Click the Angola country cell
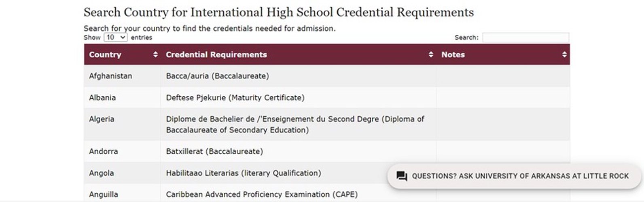The width and height of the screenshot is (644, 202). (x=122, y=173)
